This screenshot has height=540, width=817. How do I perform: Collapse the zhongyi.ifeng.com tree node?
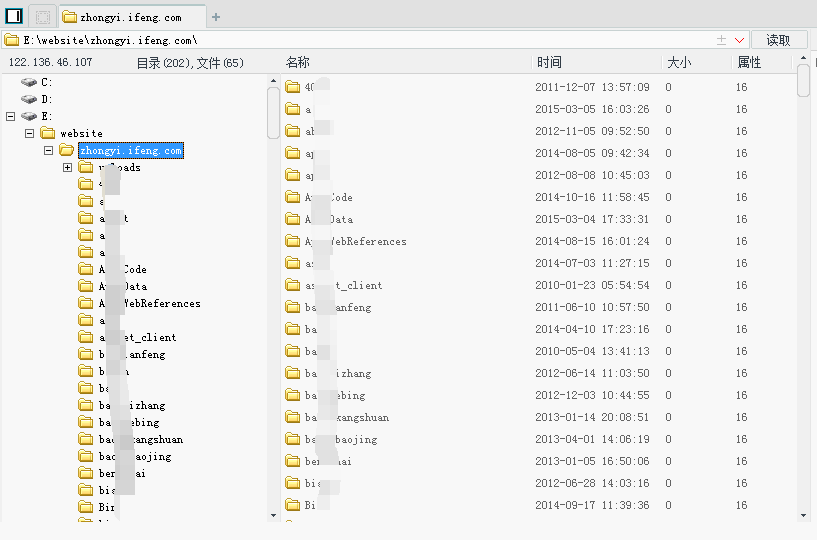48,151
